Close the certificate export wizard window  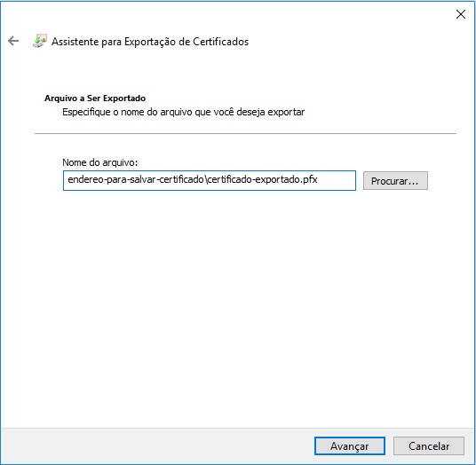461,14
